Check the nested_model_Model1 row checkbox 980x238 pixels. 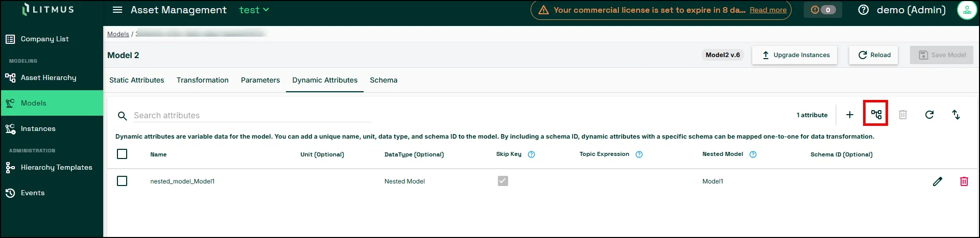coord(122,181)
